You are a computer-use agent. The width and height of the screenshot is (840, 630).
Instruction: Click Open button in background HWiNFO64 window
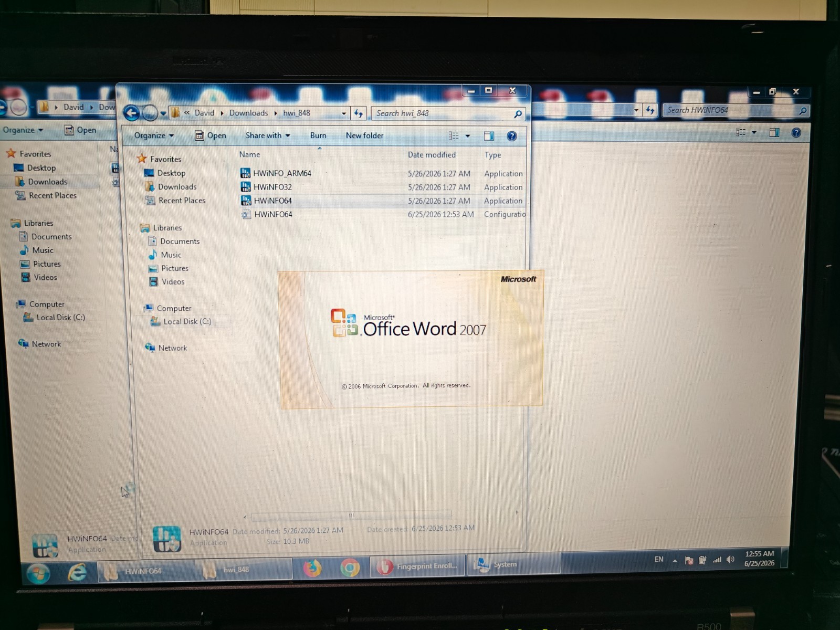(x=80, y=130)
